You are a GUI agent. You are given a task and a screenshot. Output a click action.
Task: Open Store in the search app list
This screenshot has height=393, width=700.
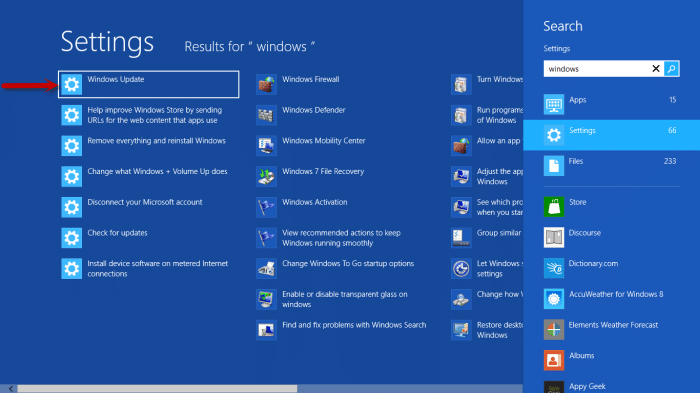pos(612,207)
